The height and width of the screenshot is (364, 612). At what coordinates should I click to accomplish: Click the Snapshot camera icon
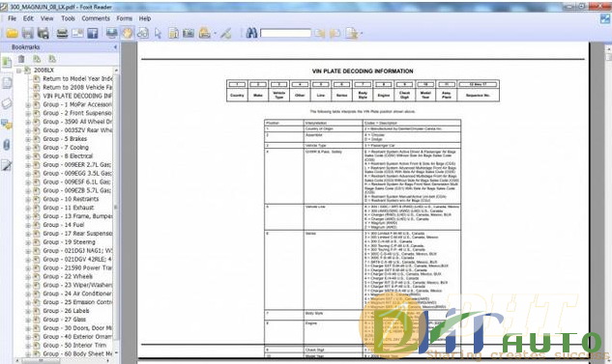189,34
